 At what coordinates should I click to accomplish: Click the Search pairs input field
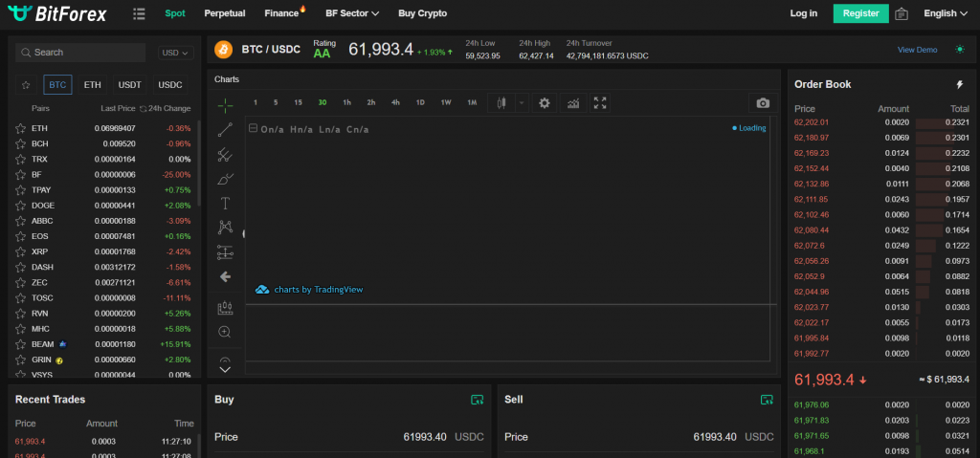click(80, 53)
